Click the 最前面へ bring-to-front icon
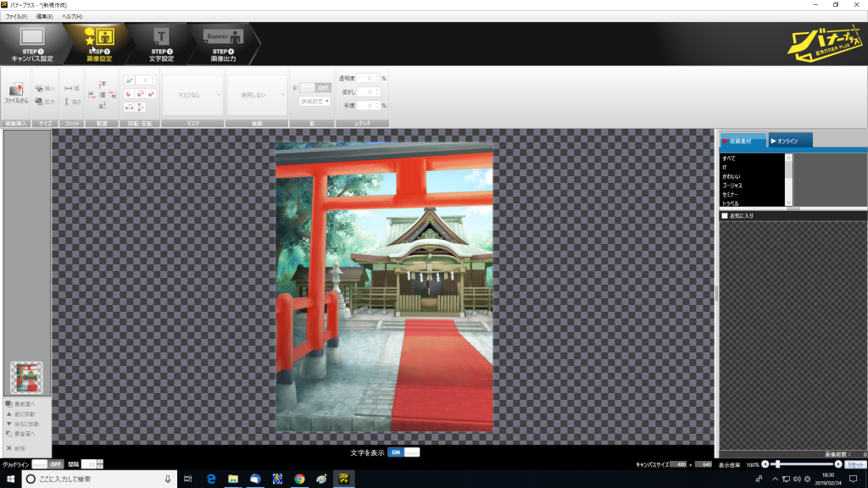 point(9,403)
